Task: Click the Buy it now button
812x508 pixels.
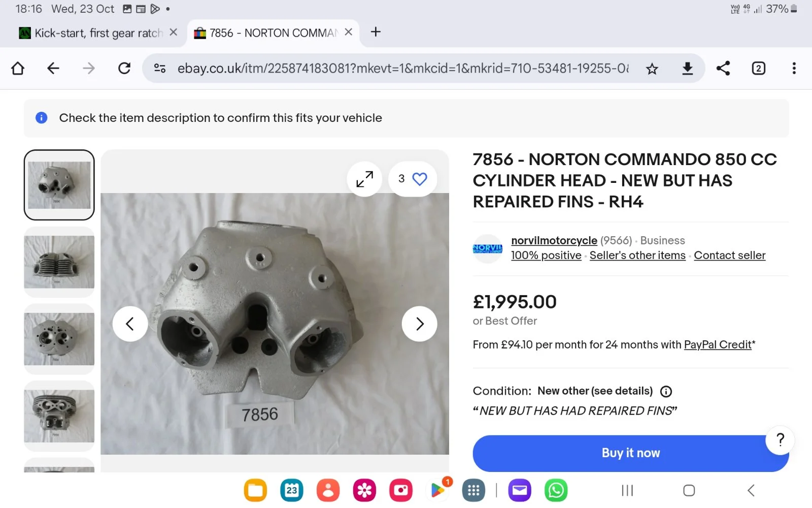Action: point(630,453)
